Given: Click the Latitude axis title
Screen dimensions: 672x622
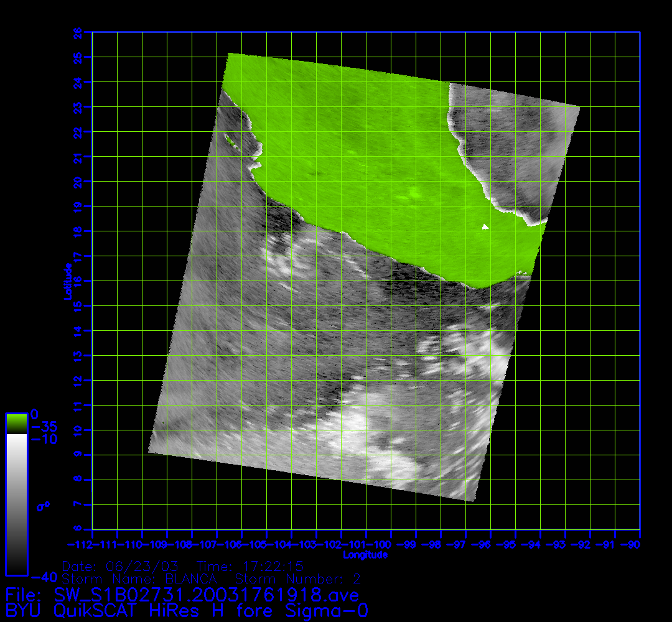Looking at the screenshot, I should pyautogui.click(x=66, y=281).
